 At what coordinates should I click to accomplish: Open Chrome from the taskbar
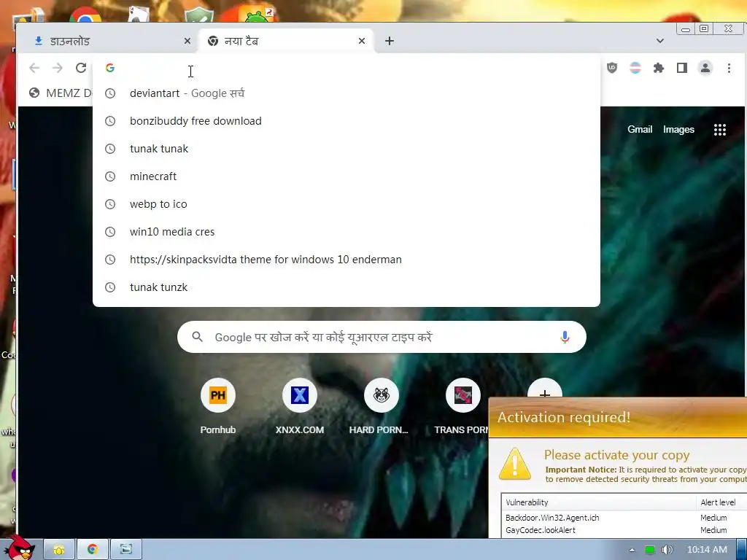click(93, 550)
